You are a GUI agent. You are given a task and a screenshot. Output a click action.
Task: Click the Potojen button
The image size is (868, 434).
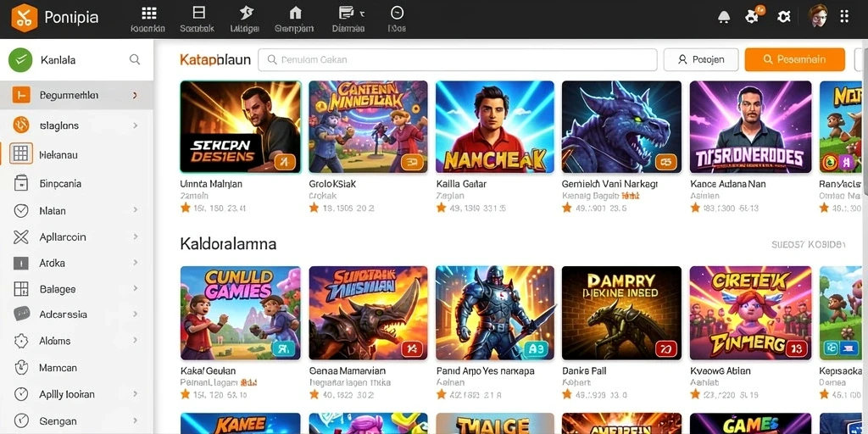click(x=701, y=60)
